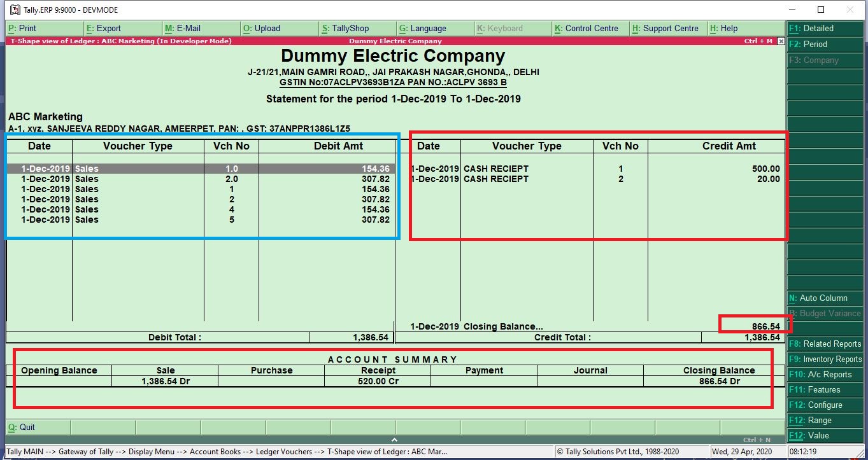Viewport: 868px width, 460px height.
Task: Click the summary Closing Balance 866.54 Dr value
Action: 719,381
